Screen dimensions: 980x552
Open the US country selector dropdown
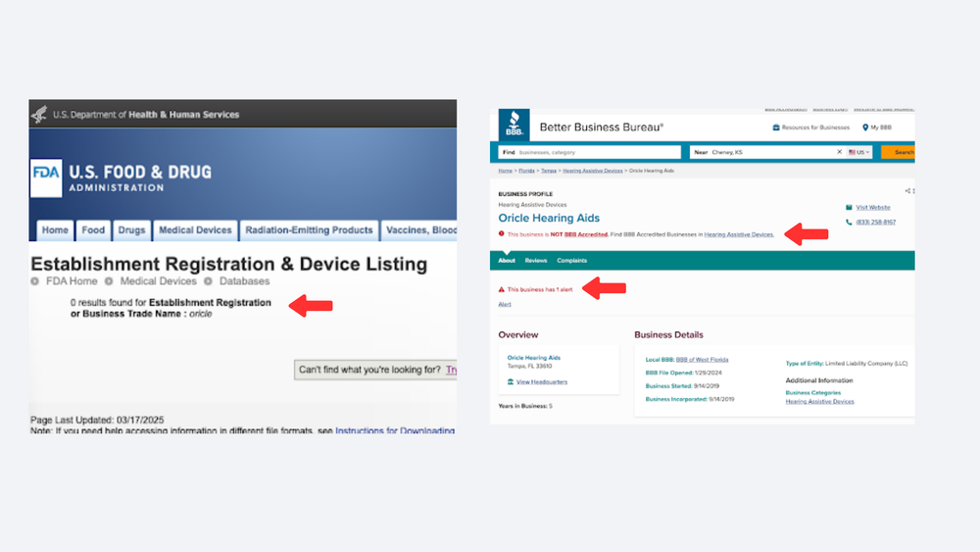pyautogui.click(x=859, y=152)
